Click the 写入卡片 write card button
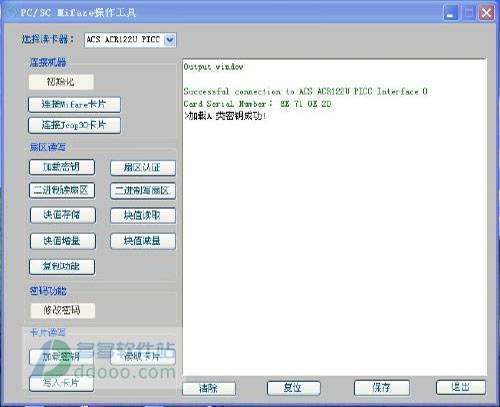Viewport: 500px width, 407px height. 61,383
